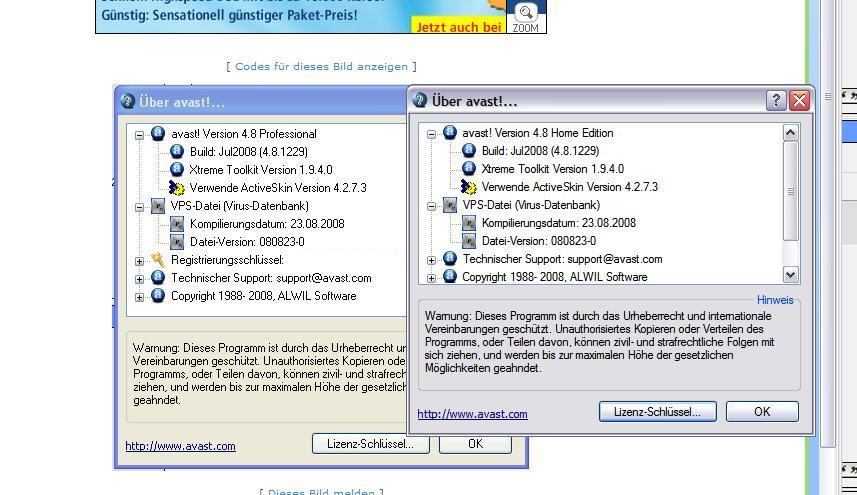This screenshot has width=857, height=495.
Task: Collapse 'avast! Version 4.8 Professional' node
Action: 139,135
